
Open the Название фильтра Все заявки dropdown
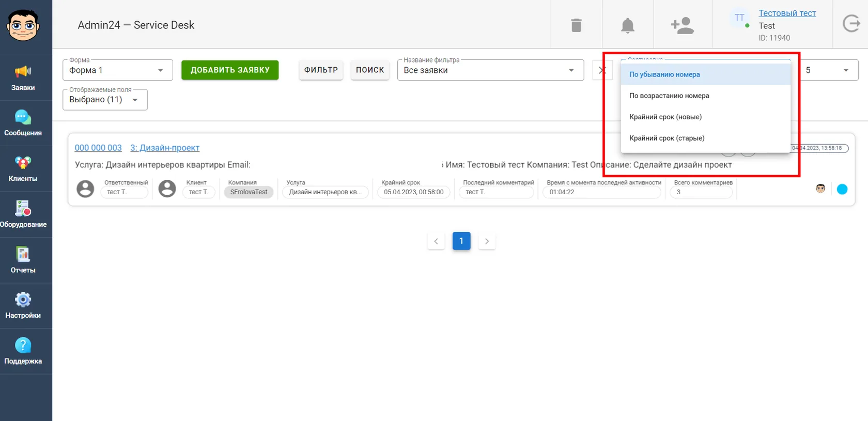point(490,70)
